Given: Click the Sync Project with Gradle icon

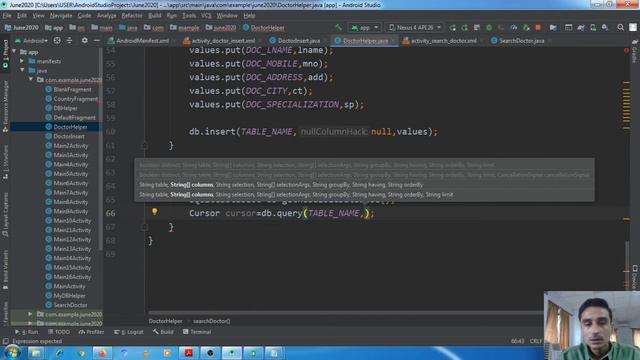Looking at the screenshot, I should 580,27.
